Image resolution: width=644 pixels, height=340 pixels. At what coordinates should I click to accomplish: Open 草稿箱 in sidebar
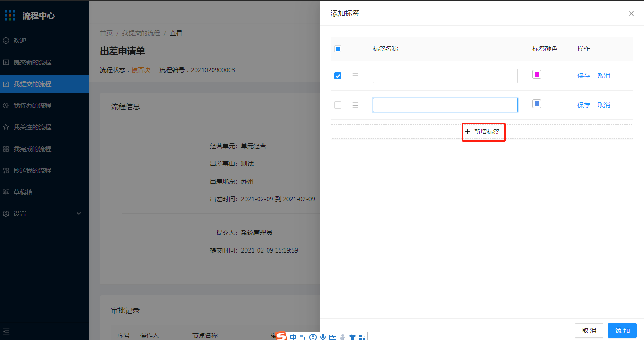pos(45,192)
